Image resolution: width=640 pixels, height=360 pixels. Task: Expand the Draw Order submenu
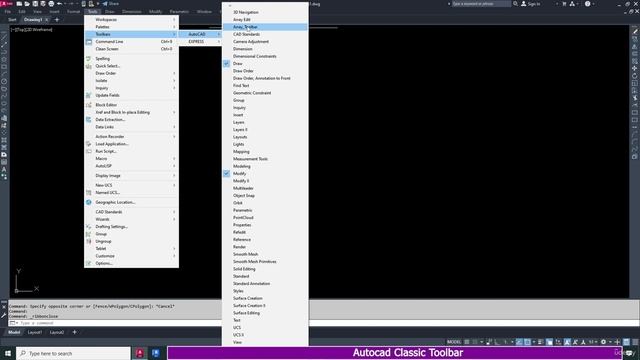[x=131, y=73]
